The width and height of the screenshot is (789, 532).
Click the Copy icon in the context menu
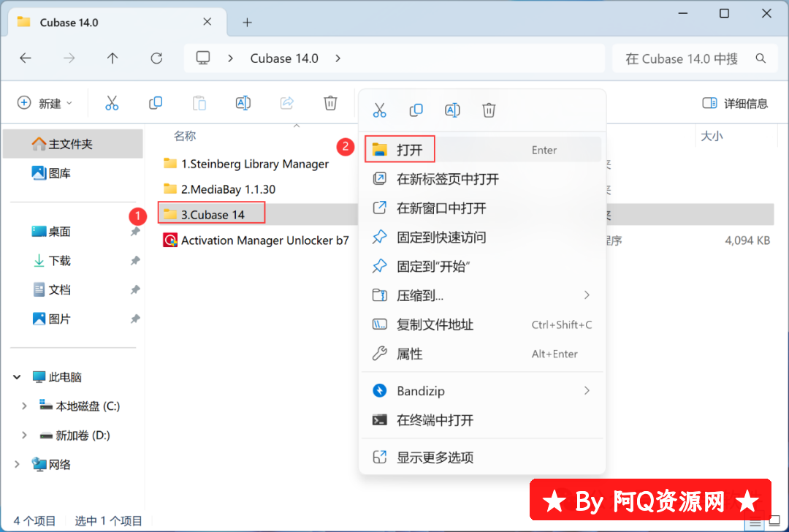pyautogui.click(x=416, y=110)
